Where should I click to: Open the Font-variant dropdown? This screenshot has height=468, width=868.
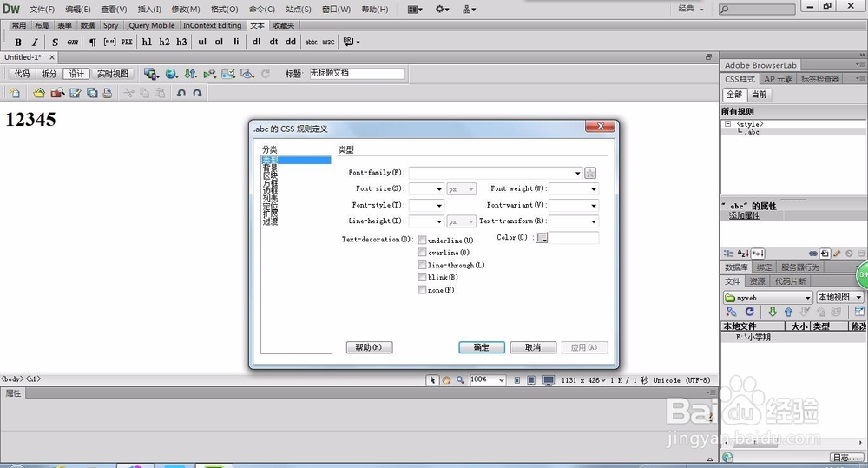pyautogui.click(x=594, y=205)
